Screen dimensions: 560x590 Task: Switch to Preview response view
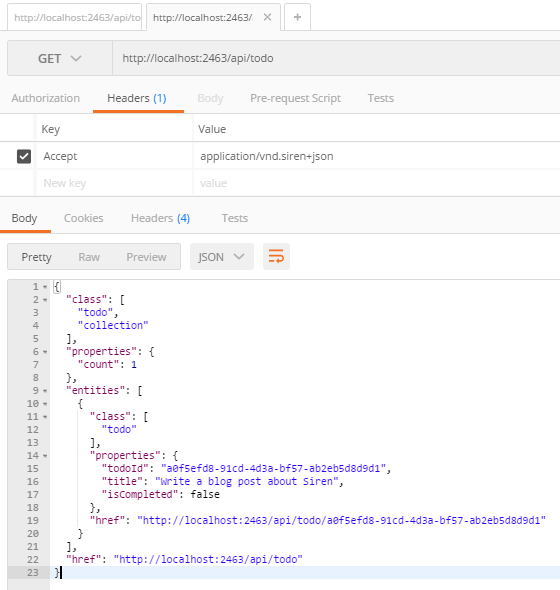(146, 257)
